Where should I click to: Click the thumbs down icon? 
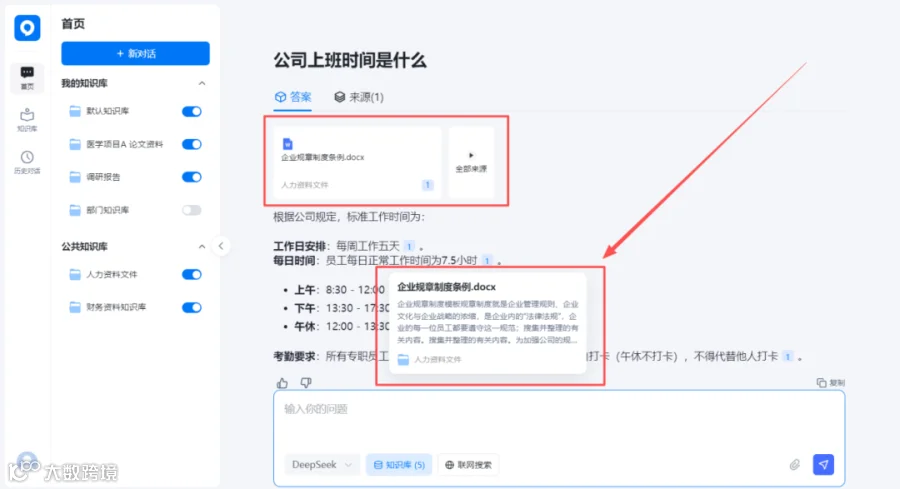(x=306, y=382)
